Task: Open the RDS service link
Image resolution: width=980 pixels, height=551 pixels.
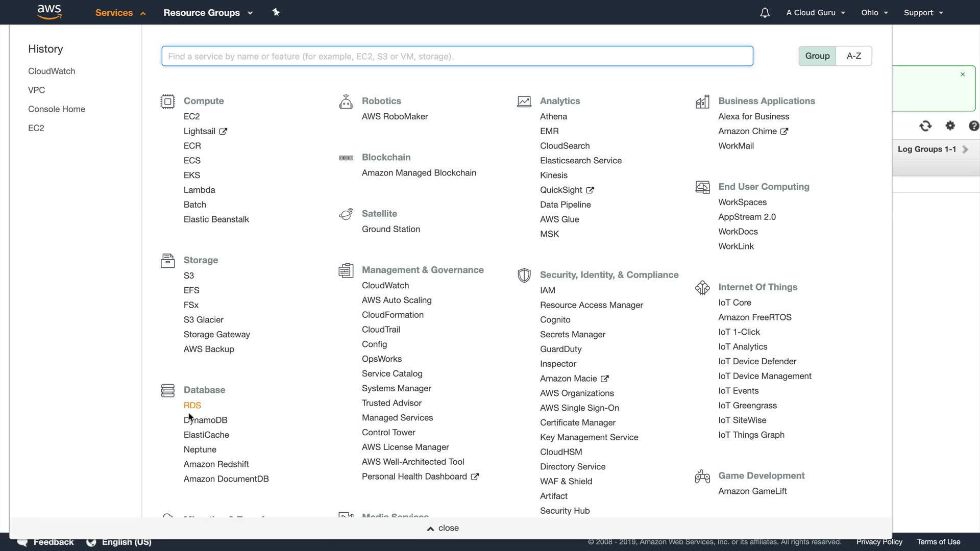Action: point(192,405)
